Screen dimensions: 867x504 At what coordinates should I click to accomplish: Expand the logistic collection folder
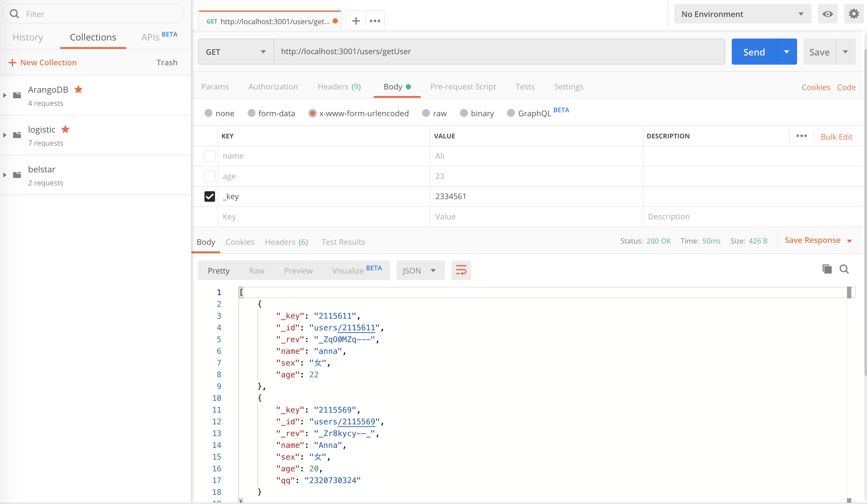coord(5,135)
